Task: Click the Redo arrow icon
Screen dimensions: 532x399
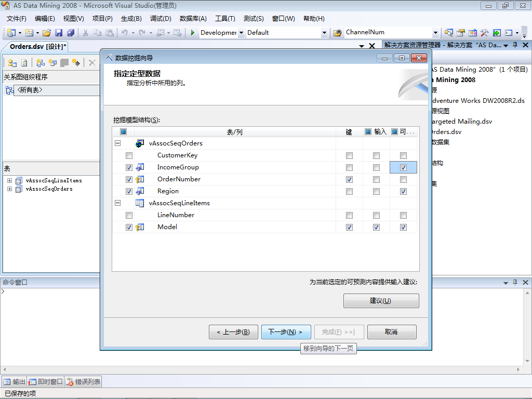Action: coord(142,33)
